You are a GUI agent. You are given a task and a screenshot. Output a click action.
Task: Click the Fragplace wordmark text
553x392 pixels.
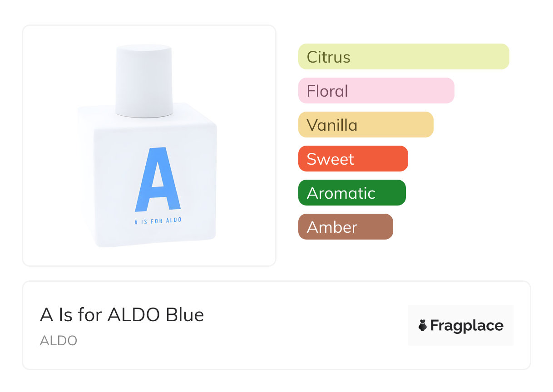467,325
